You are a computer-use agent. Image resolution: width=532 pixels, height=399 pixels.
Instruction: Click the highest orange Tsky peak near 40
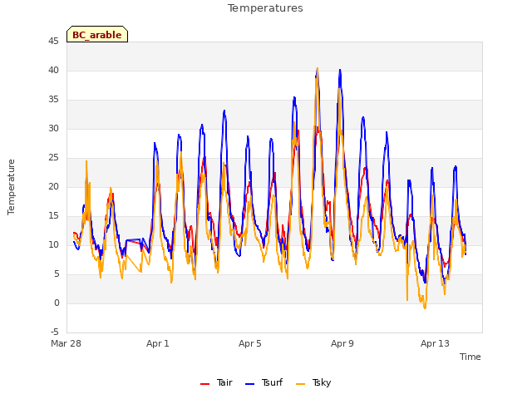pos(318,68)
